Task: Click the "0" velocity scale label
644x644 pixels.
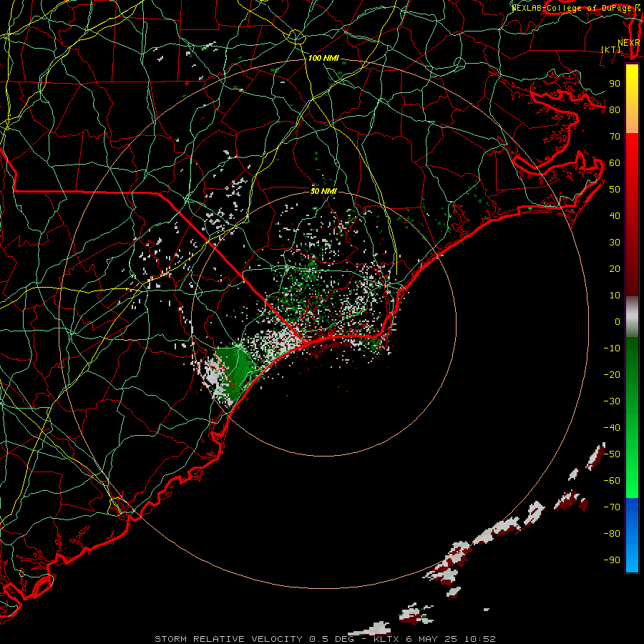Action: tap(618, 321)
